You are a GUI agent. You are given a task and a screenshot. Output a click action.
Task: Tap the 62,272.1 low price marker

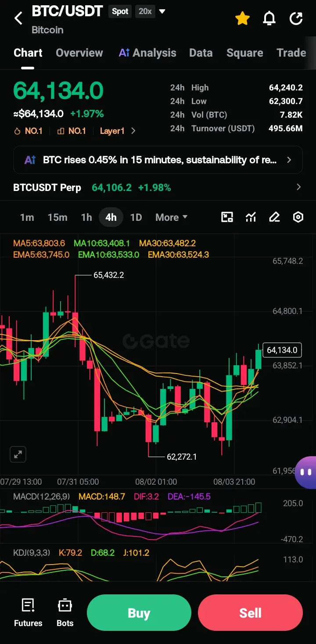[x=182, y=457]
